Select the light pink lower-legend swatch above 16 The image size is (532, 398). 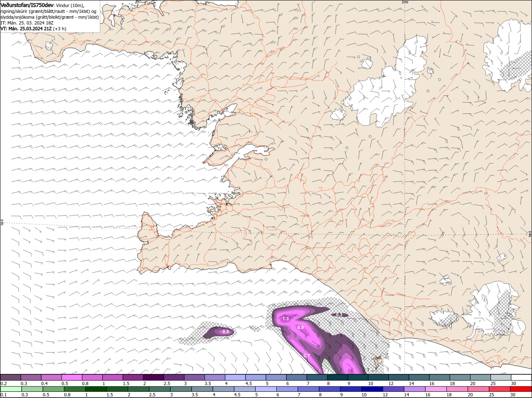[x=436, y=389]
